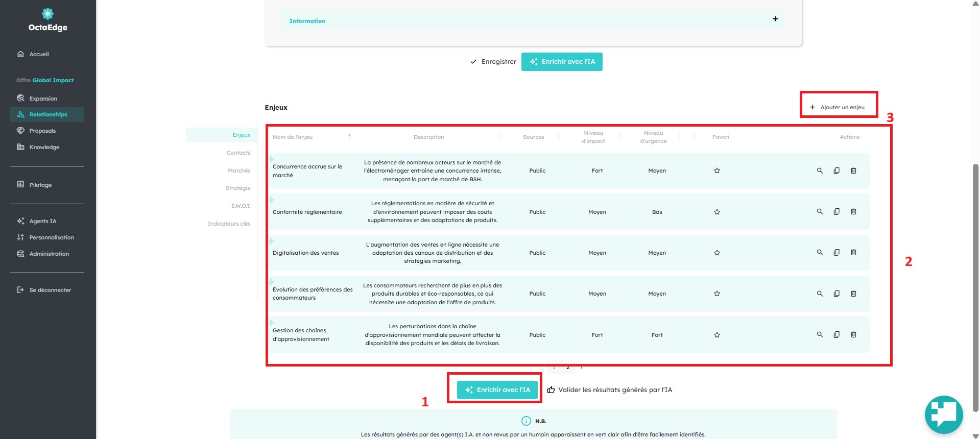The width and height of the screenshot is (980, 439).
Task: Open the chat support bubble
Action: coord(944,414)
